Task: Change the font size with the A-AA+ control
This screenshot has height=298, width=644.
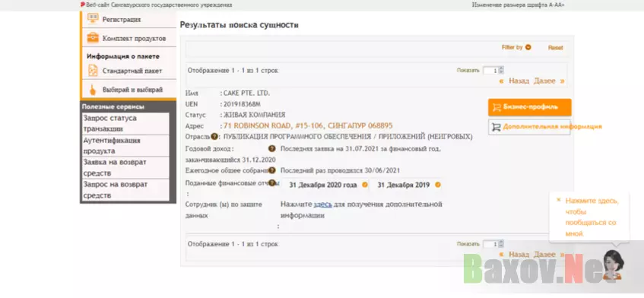Action: 557,5
